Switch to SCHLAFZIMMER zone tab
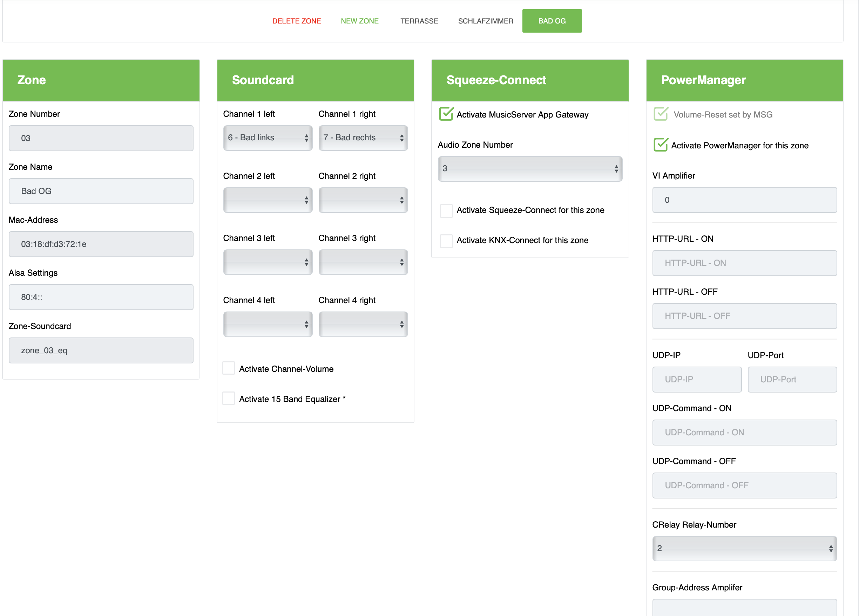 point(485,21)
